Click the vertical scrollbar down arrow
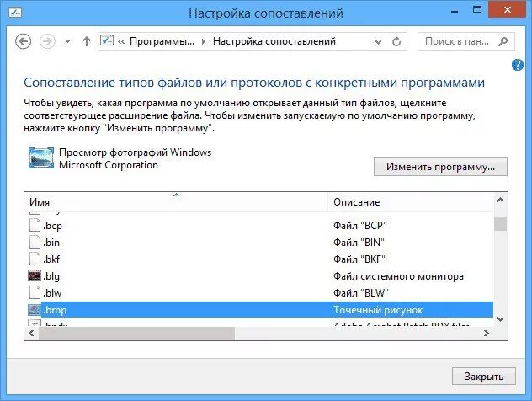The width and height of the screenshot is (532, 401). coord(500,319)
